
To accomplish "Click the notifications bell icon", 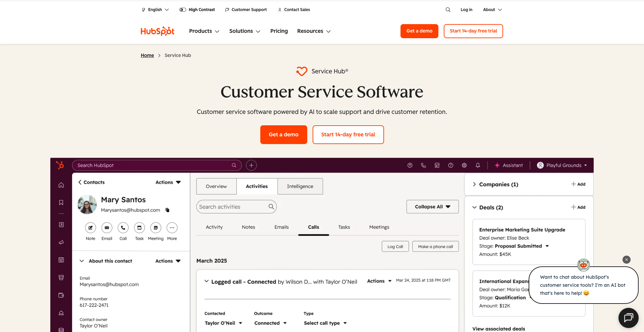I will (x=478, y=165).
